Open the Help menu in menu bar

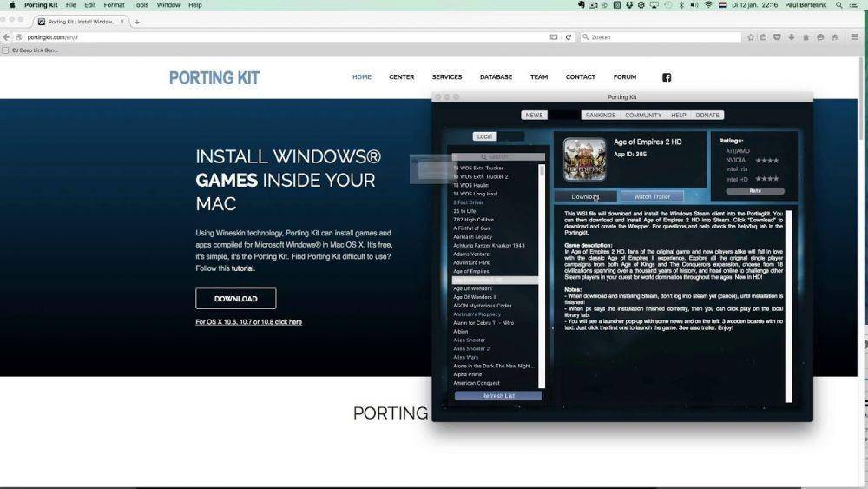coord(194,5)
